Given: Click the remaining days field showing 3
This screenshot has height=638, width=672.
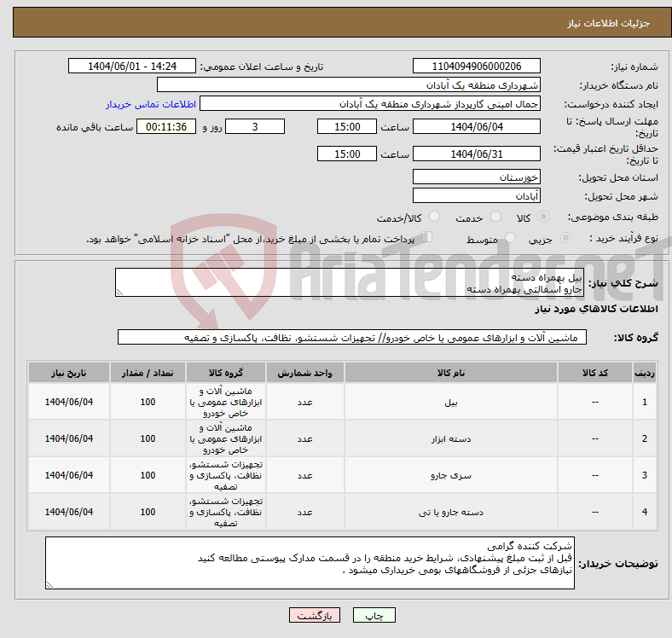Looking at the screenshot, I should point(255,126).
